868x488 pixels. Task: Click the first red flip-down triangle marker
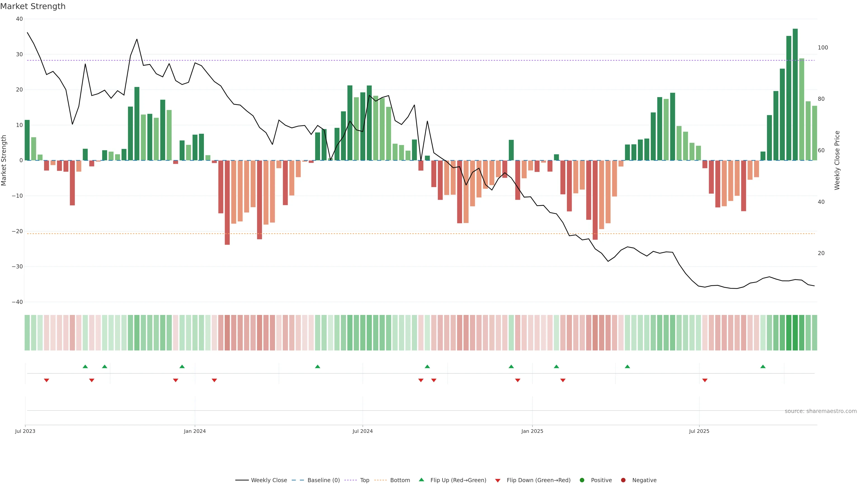pyautogui.click(x=47, y=380)
